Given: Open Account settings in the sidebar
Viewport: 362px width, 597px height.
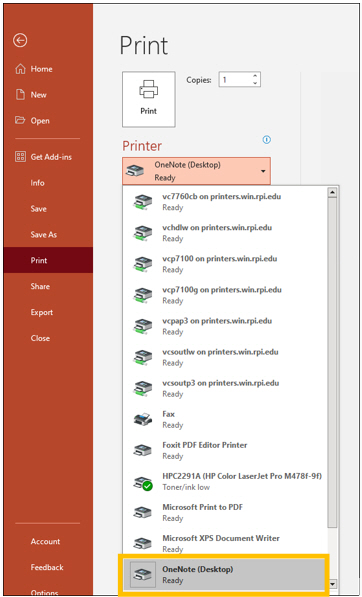Looking at the screenshot, I should [48, 541].
